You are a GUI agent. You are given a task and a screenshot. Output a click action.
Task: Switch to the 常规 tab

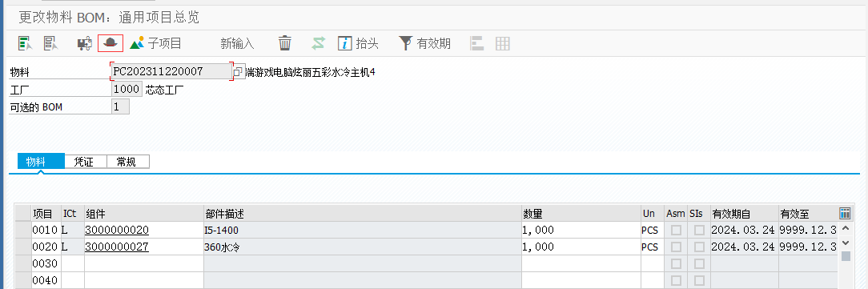tap(126, 162)
